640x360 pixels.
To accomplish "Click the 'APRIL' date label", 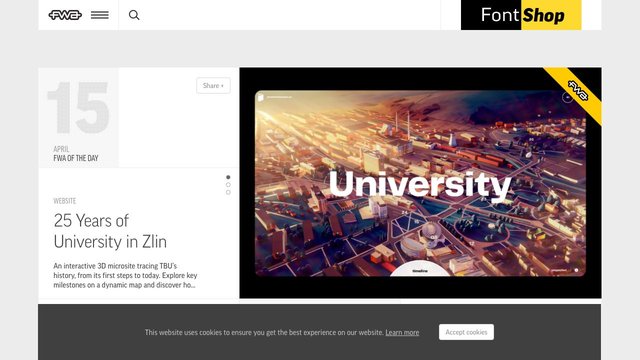I will tap(61, 149).
